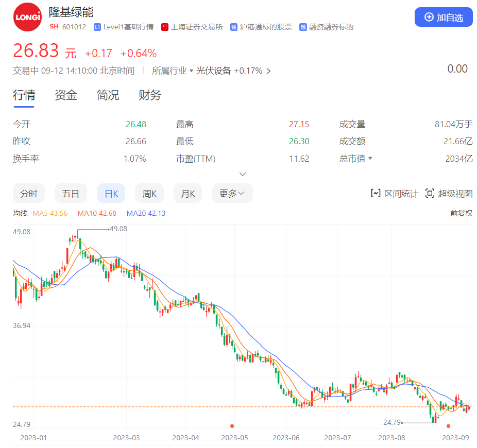Expand more quote details chevron

pyautogui.click(x=243, y=174)
